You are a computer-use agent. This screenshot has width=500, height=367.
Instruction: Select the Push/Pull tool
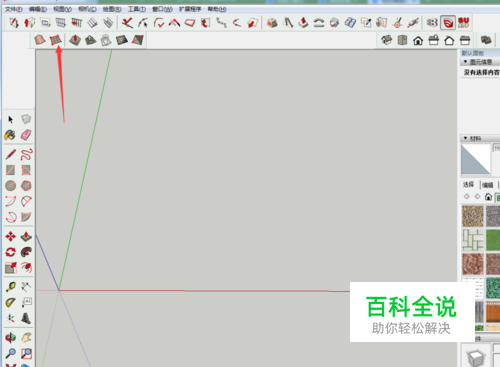[x=26, y=237]
